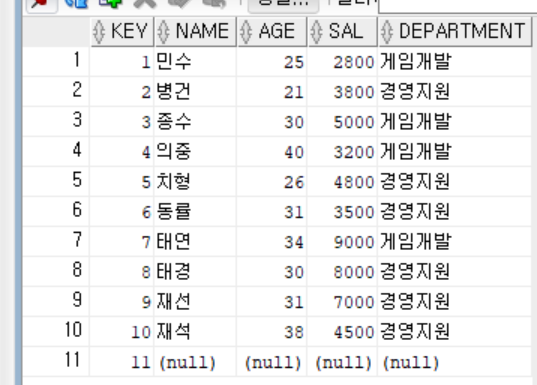Select name cell 태경
Screen dimensions: 537x385
[196, 272]
